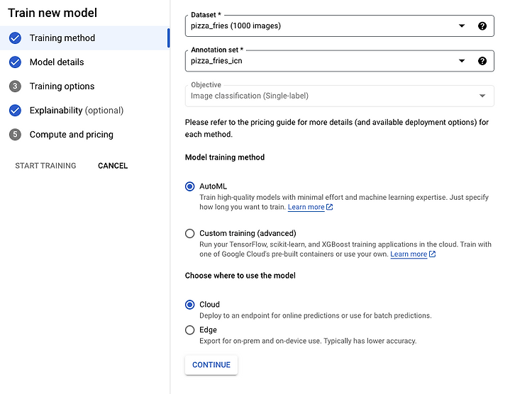Choose the Edge deployment radio option
Screen dimensions: 532x394
190,330
